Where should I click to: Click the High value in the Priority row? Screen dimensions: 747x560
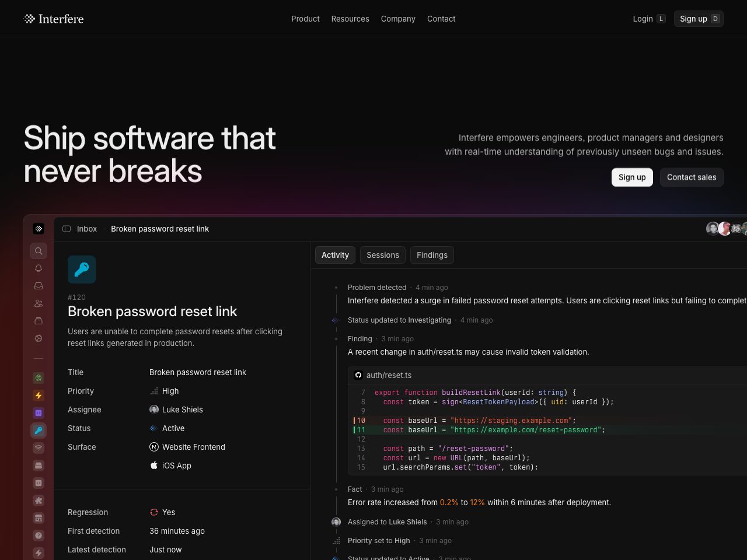point(164,391)
